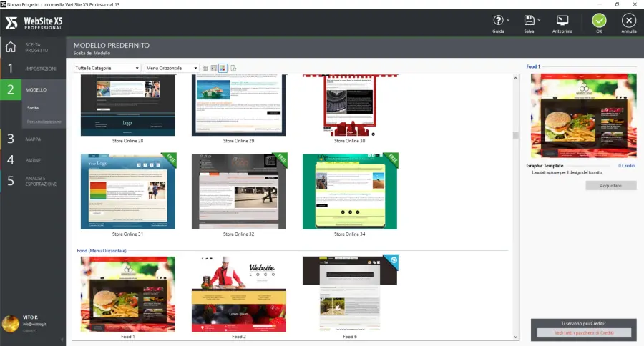Go to step 3 Mappa
644x346 pixels.
[x=33, y=139]
